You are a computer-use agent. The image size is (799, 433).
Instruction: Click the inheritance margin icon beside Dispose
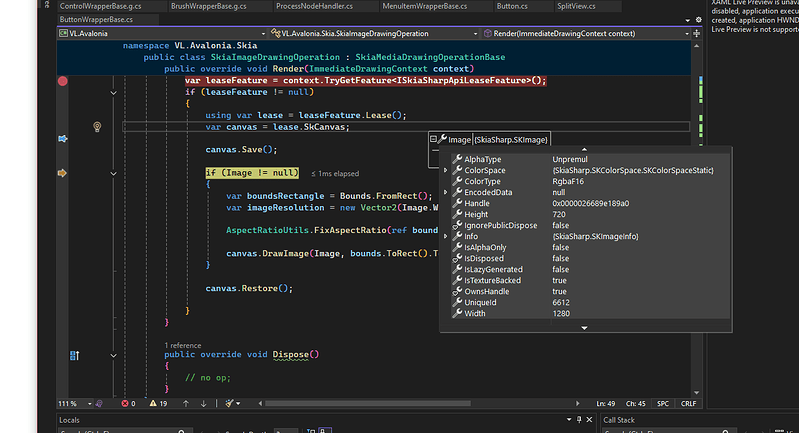(x=74, y=355)
